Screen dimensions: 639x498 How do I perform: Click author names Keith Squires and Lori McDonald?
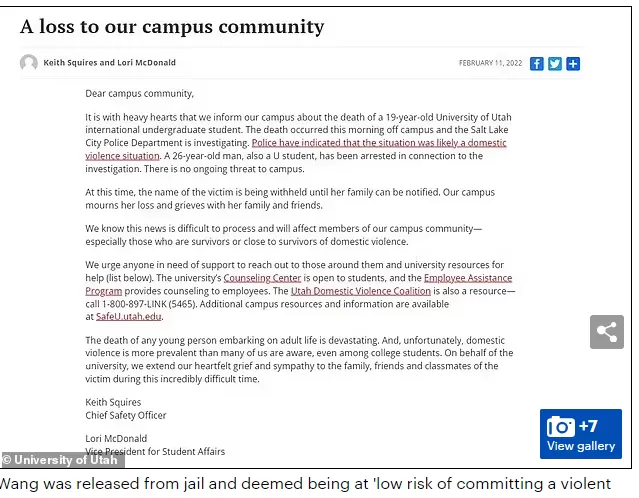[110, 63]
